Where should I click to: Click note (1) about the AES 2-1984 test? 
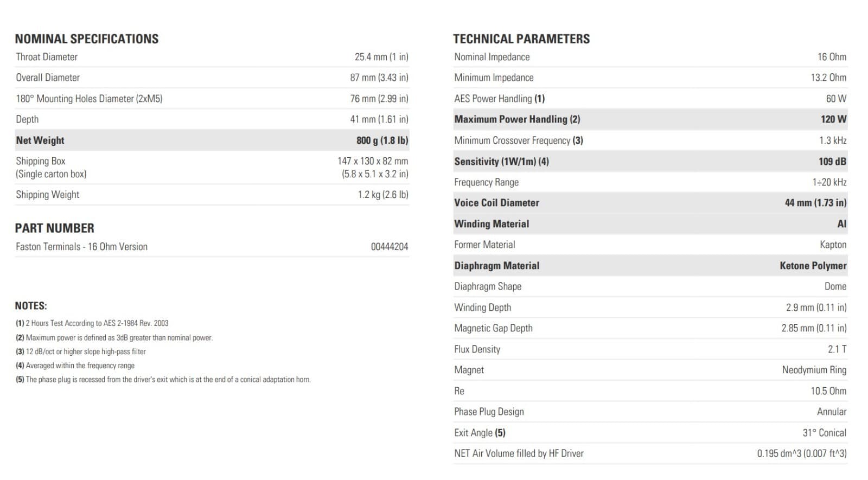coord(92,323)
